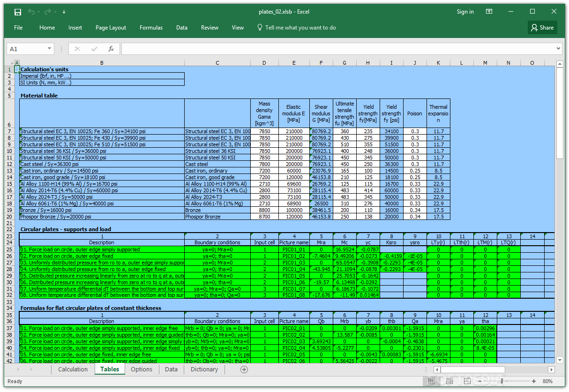Click the vertical scrollbar thumb

click(x=559, y=113)
